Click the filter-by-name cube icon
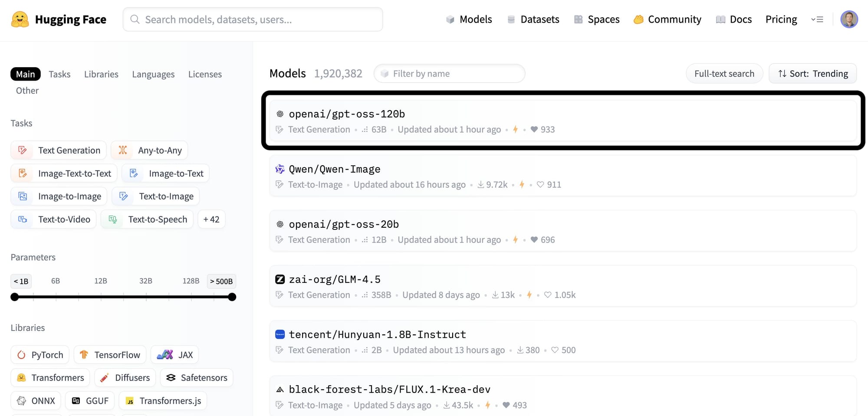Screen dimensions: 868x416 (x=384, y=74)
